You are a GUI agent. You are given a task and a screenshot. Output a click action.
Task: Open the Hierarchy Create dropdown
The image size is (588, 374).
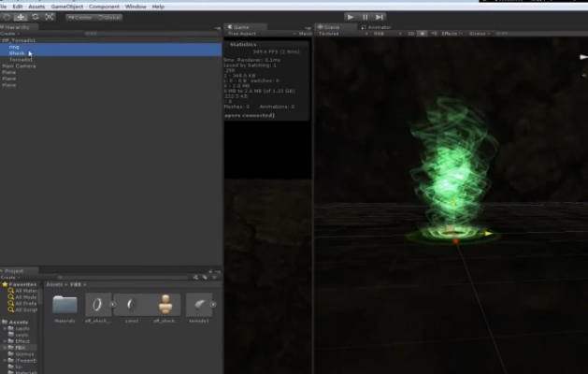click(x=10, y=34)
